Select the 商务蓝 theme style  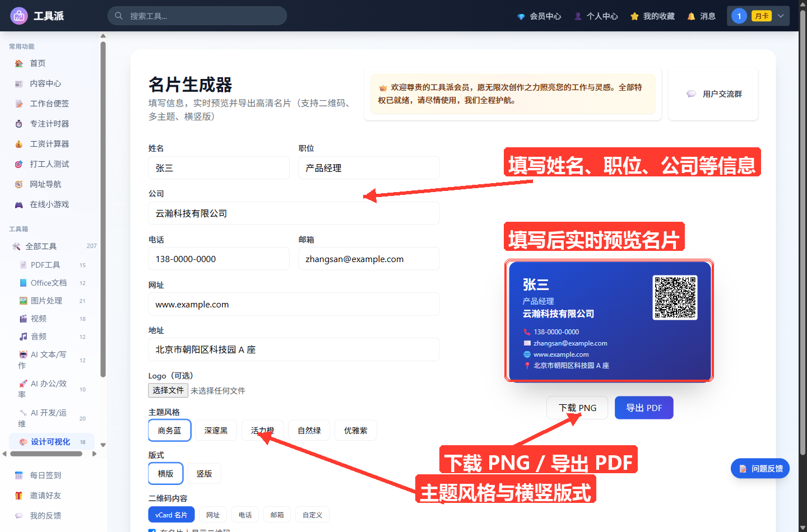[x=169, y=430]
